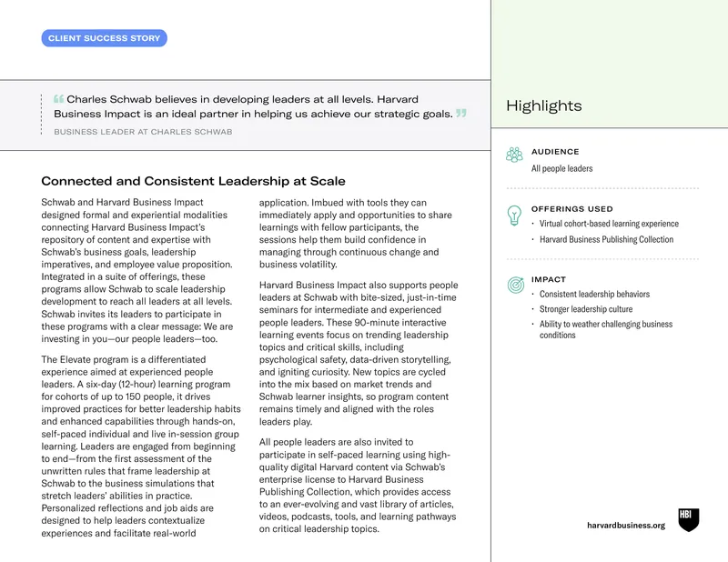Viewport: 728px width, 562px height.
Task: Click the Offerings Used lightbulb icon
Action: 514,216
